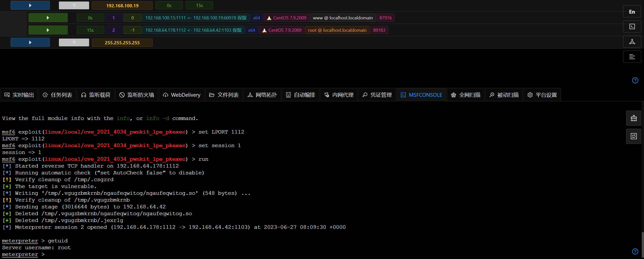644x259 pixels.
Task: Open the 自动编排 tab
Action: (x=301, y=95)
